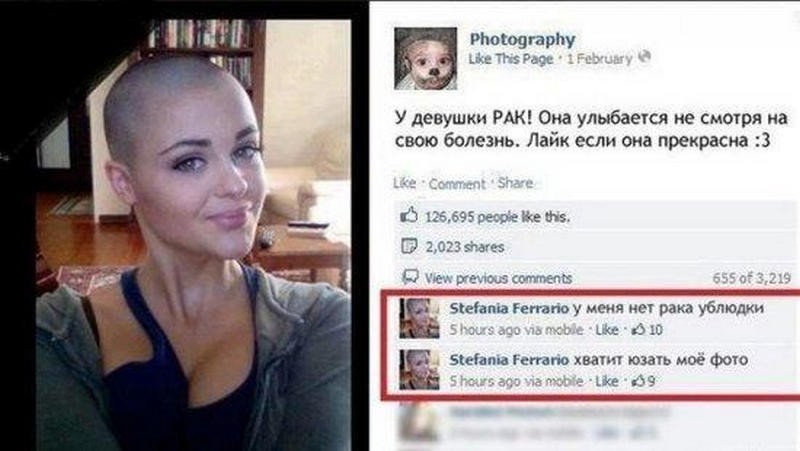This screenshot has height=451, width=800.
Task: Open the Photography page name link
Action: pos(522,39)
